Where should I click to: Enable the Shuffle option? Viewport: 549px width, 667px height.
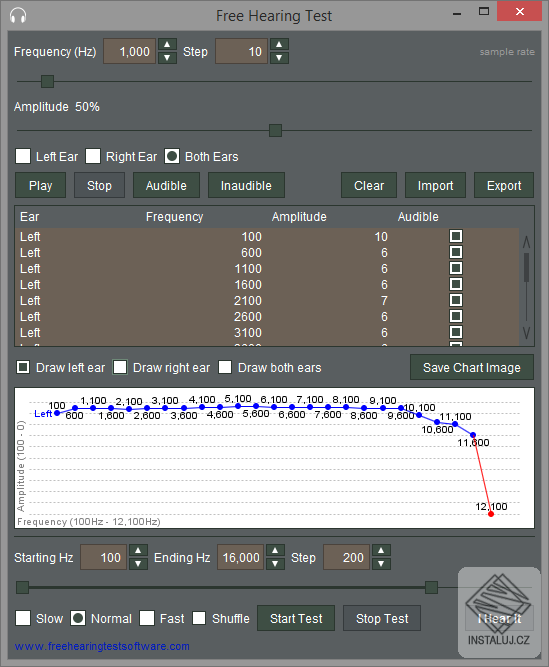(199, 618)
